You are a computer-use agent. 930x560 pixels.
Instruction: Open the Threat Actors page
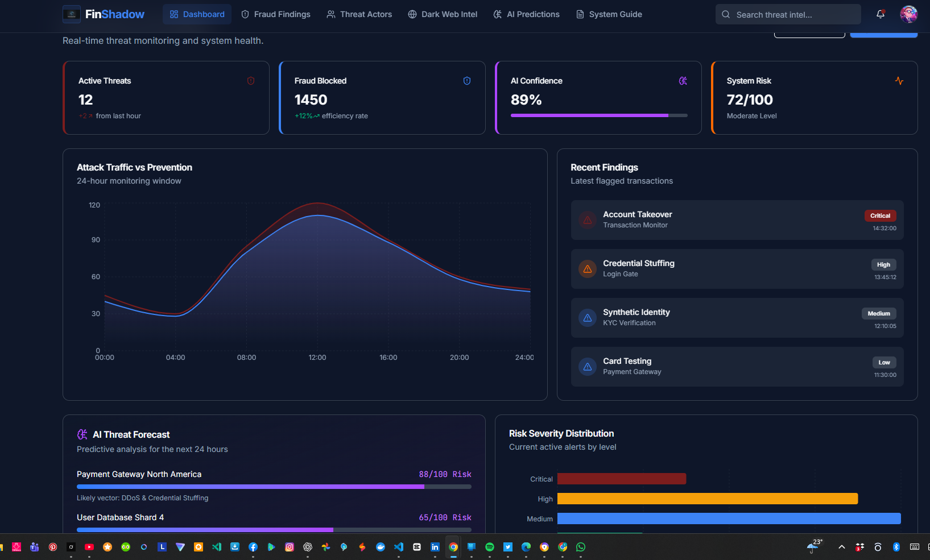pyautogui.click(x=359, y=14)
